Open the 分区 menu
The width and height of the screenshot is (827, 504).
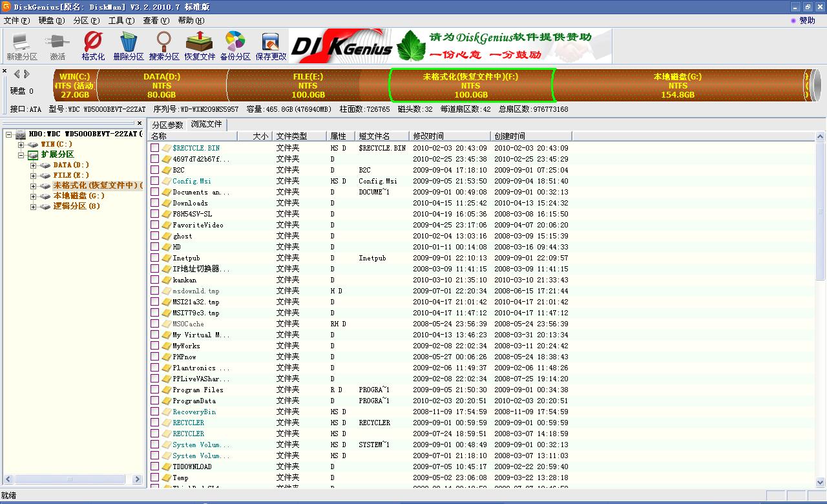pos(86,21)
